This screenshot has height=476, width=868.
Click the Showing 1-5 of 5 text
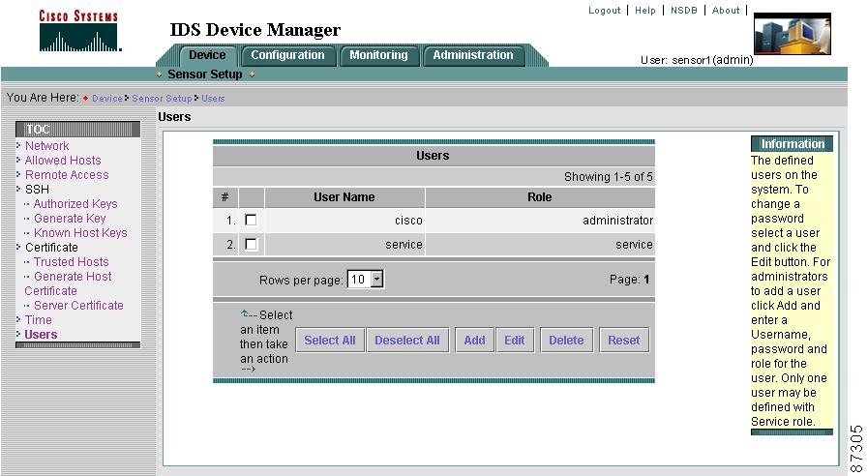[609, 176]
